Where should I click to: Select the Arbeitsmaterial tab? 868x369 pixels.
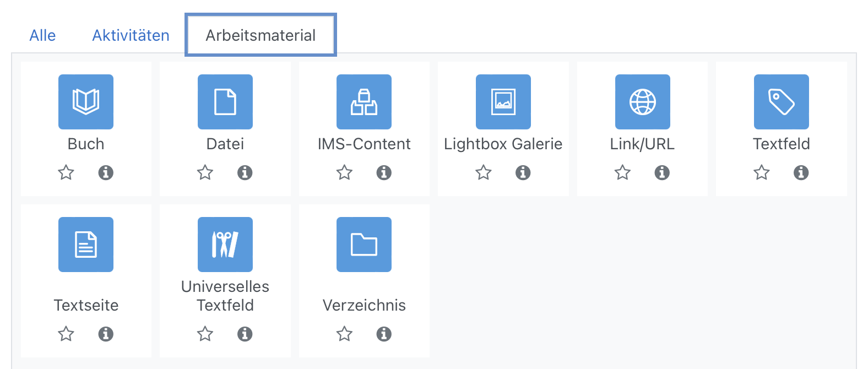(x=261, y=35)
